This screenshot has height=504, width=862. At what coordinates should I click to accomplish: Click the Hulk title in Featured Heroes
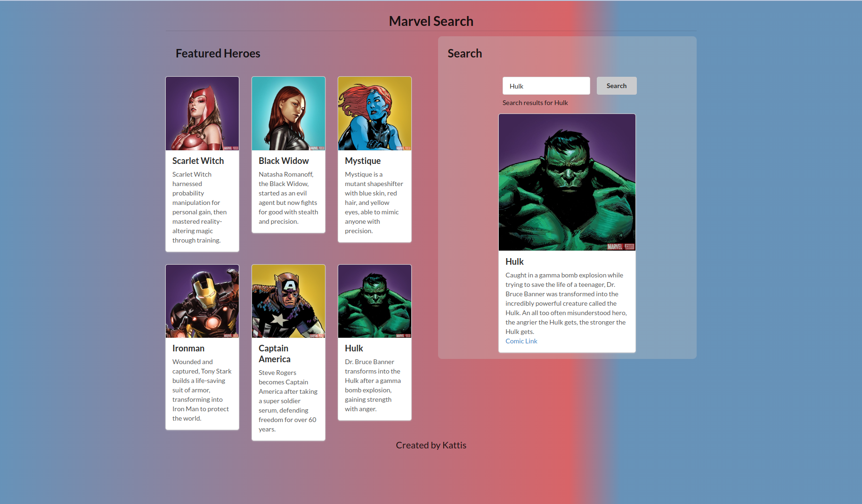354,348
